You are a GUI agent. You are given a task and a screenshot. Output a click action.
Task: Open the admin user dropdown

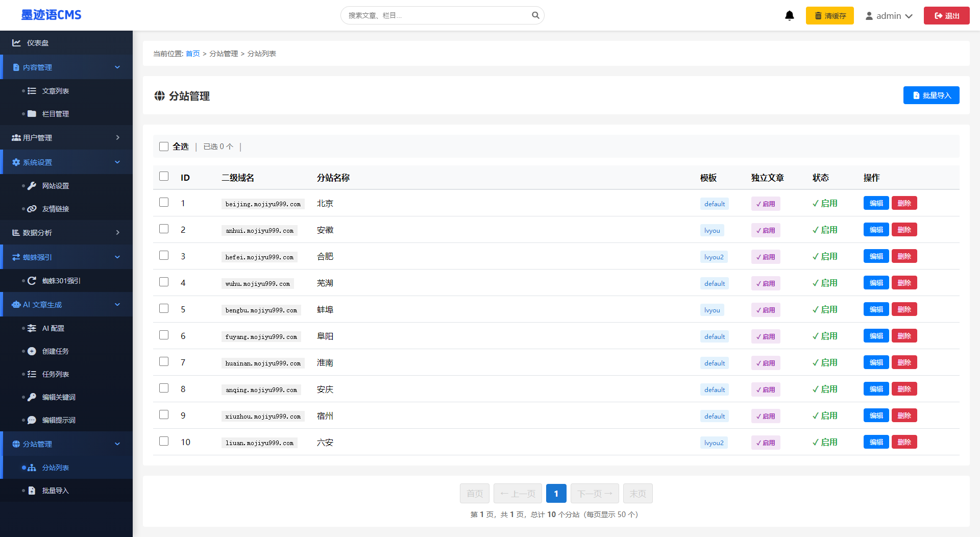pyautogui.click(x=889, y=16)
